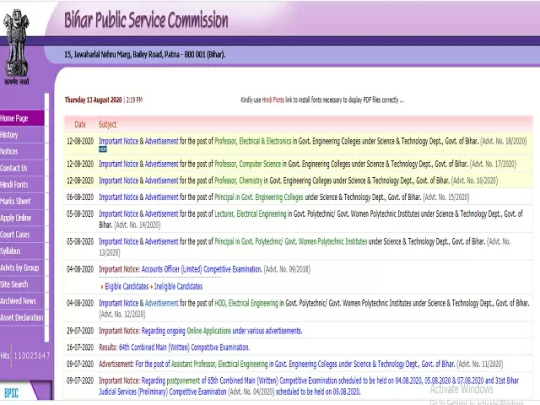Open Important Notice for Lecturer, Electrical Engineering

pos(118,214)
